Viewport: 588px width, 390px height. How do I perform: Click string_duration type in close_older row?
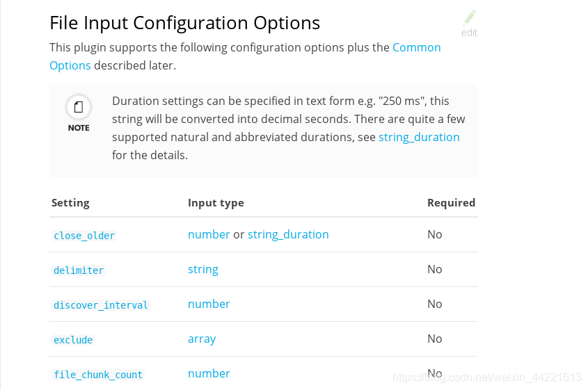[x=288, y=234]
